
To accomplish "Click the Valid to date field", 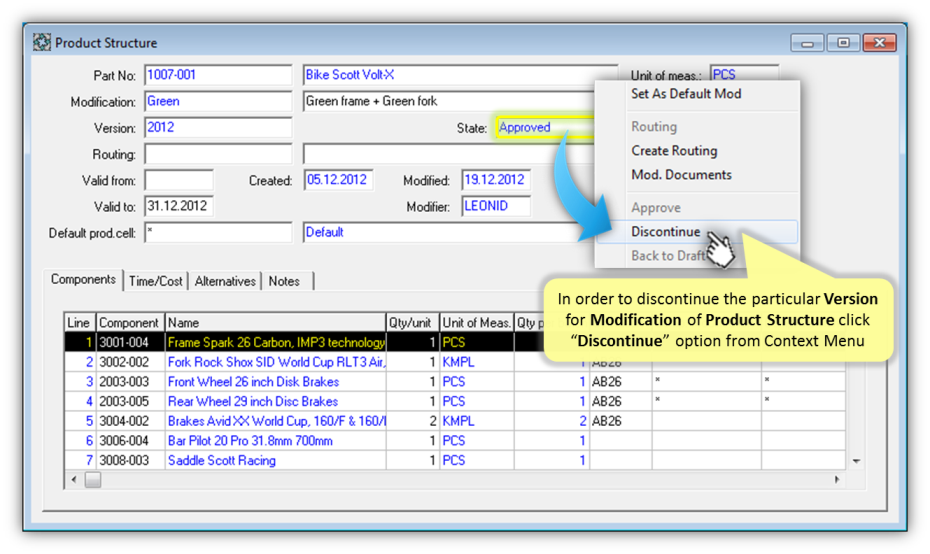I will point(178,206).
